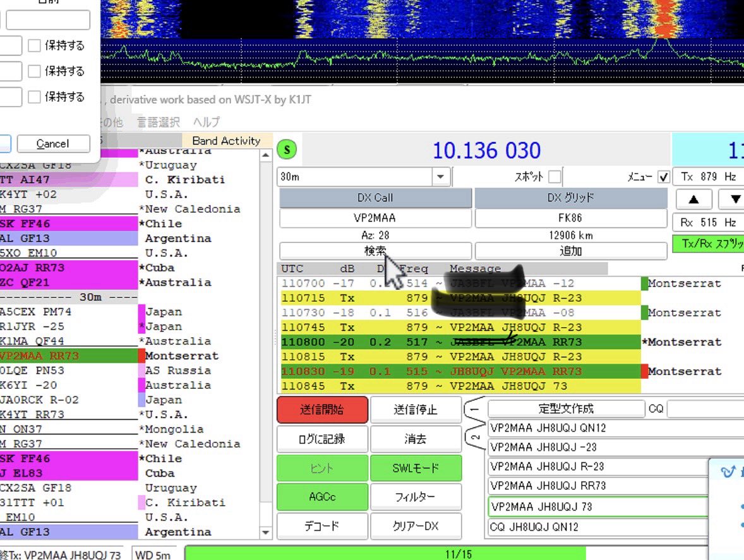The height and width of the screenshot is (560, 744).
Task: Click the Rx 515 Hz spin field
Action: coord(709,222)
